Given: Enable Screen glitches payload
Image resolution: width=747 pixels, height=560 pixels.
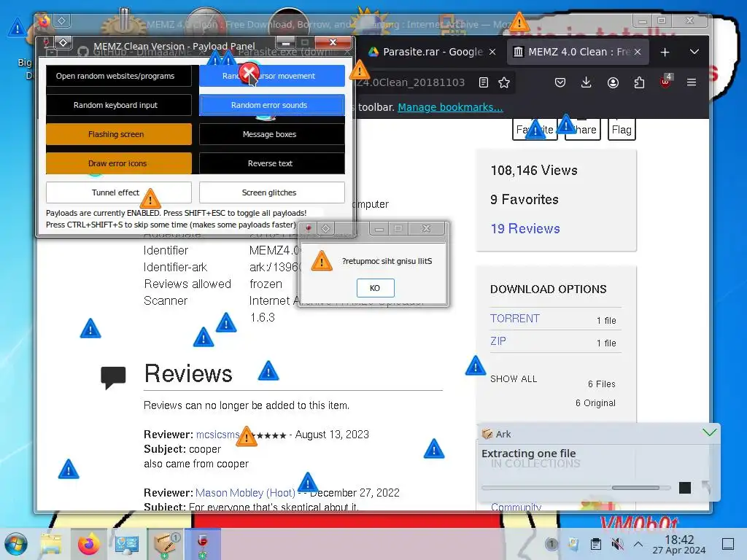Looking at the screenshot, I should (271, 192).
